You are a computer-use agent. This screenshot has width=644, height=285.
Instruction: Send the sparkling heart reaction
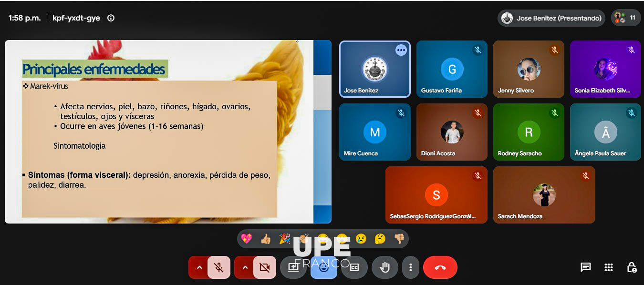[x=246, y=239]
